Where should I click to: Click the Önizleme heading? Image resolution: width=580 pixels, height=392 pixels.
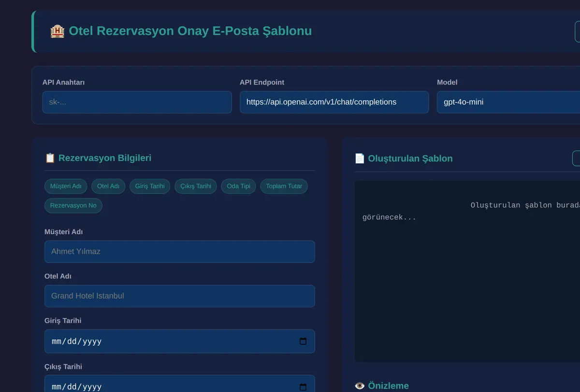[389, 386]
